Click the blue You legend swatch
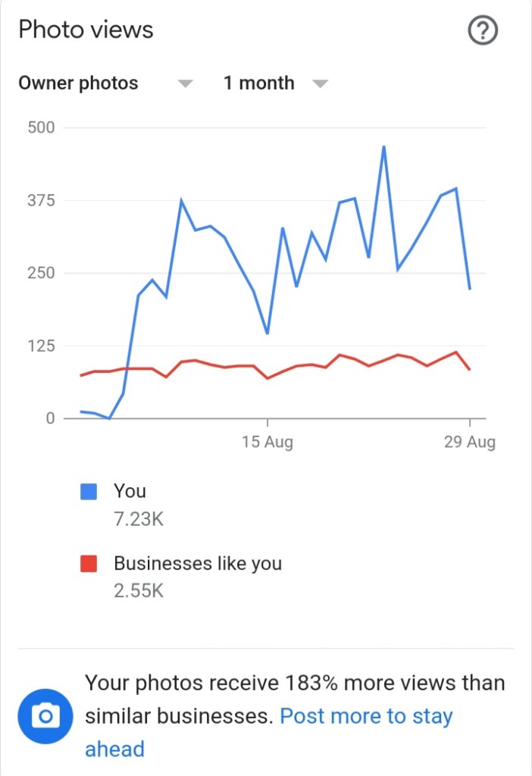 pos(89,492)
